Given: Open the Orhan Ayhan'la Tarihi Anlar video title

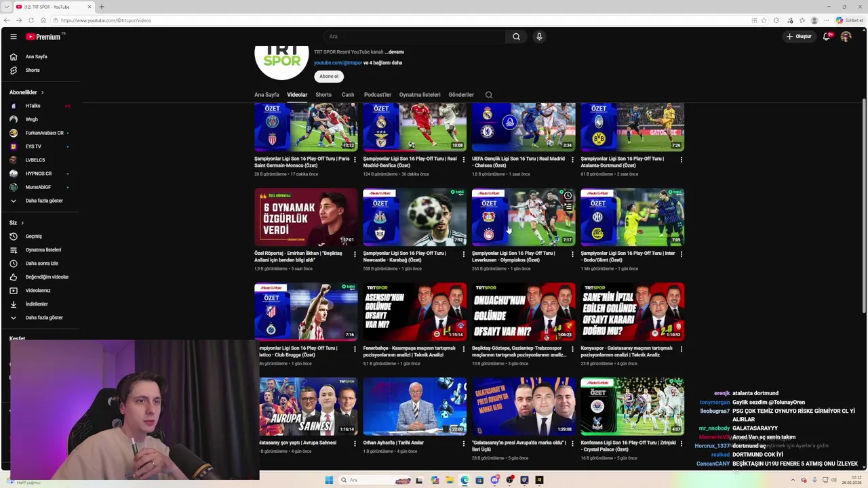Looking at the screenshot, I should click(x=393, y=443).
